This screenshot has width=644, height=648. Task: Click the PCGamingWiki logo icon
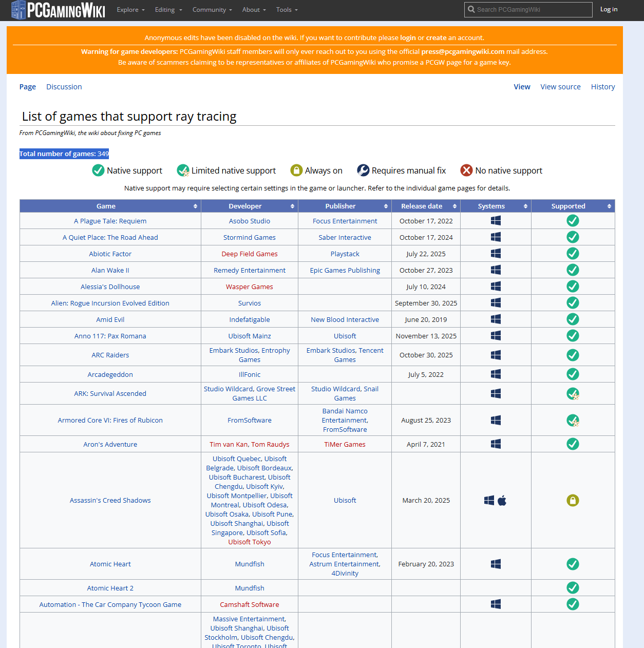point(18,10)
